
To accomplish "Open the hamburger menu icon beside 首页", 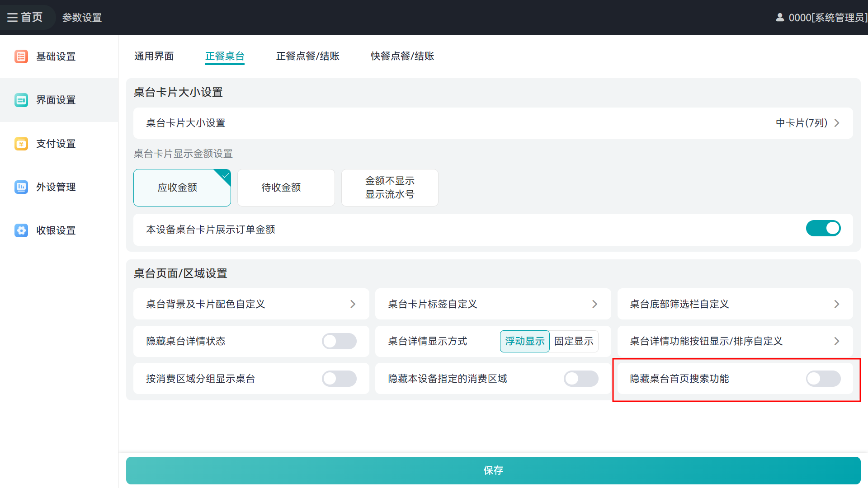I will tap(12, 18).
